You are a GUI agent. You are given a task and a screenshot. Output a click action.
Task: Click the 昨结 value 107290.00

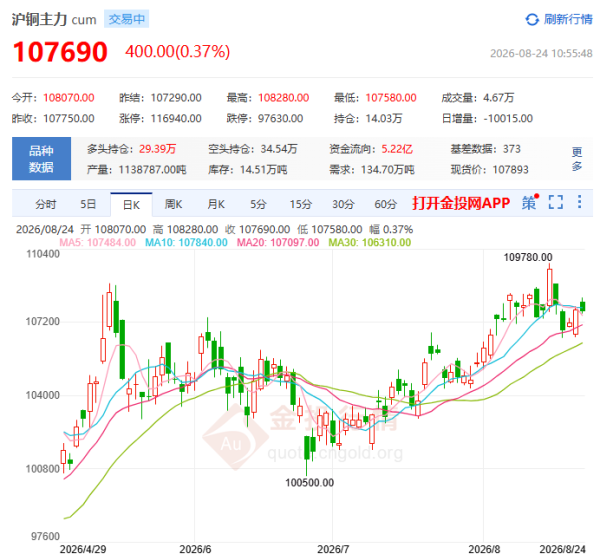(176, 98)
